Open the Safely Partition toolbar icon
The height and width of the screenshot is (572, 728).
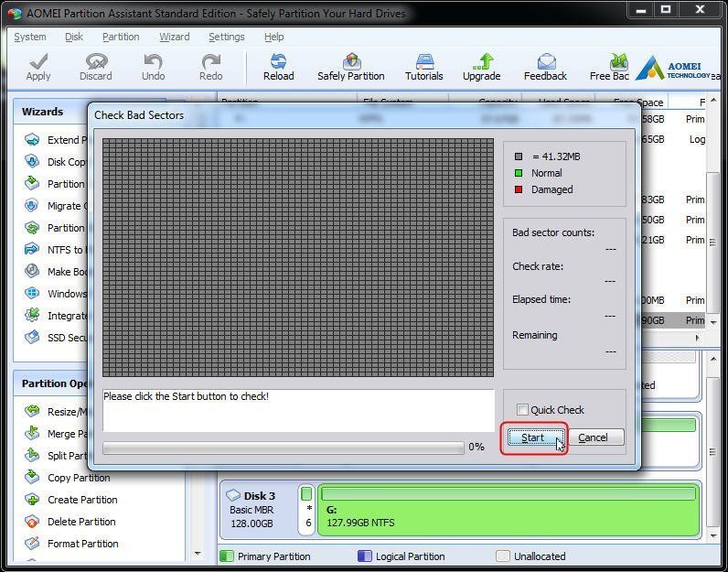point(351,61)
